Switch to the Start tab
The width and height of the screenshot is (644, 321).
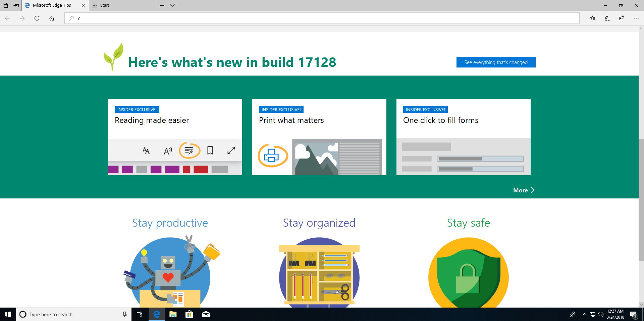122,5
